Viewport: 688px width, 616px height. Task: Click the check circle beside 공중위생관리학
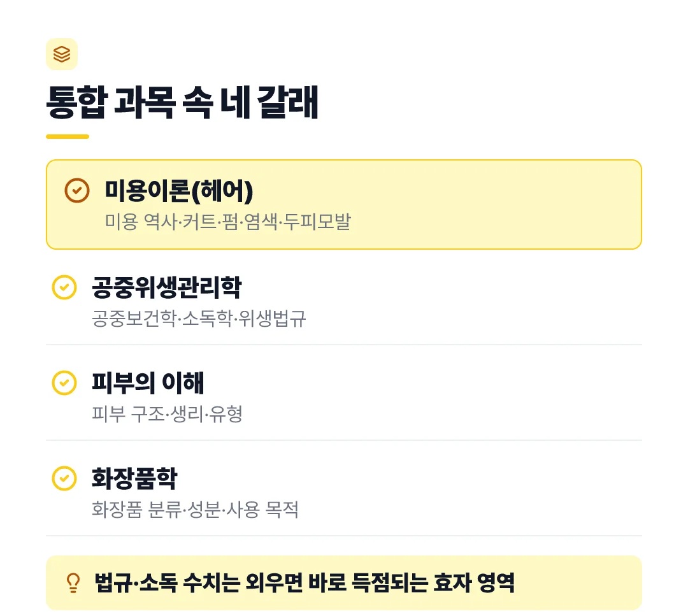coord(64,287)
